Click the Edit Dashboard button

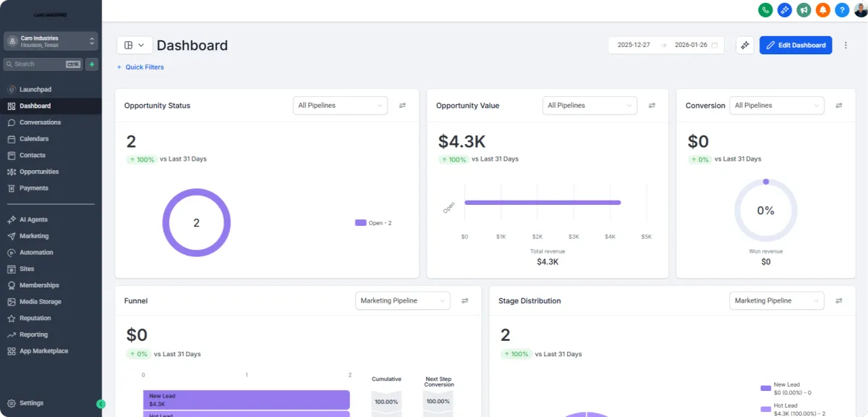(x=796, y=45)
